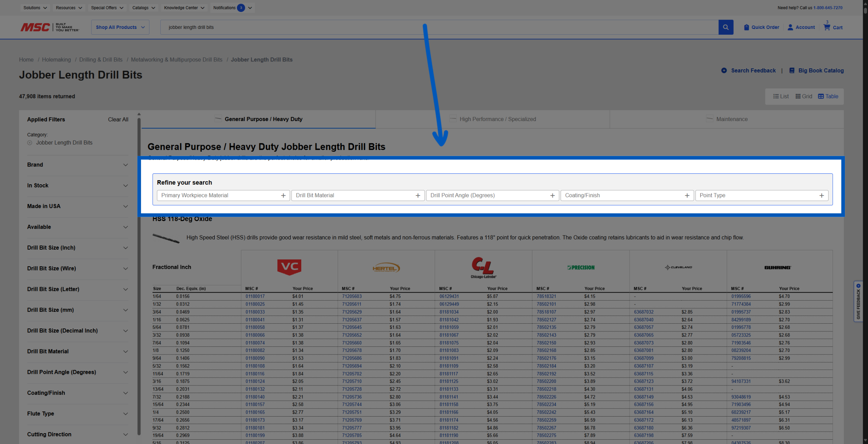Open Quick Order clipboard link

coord(761,27)
